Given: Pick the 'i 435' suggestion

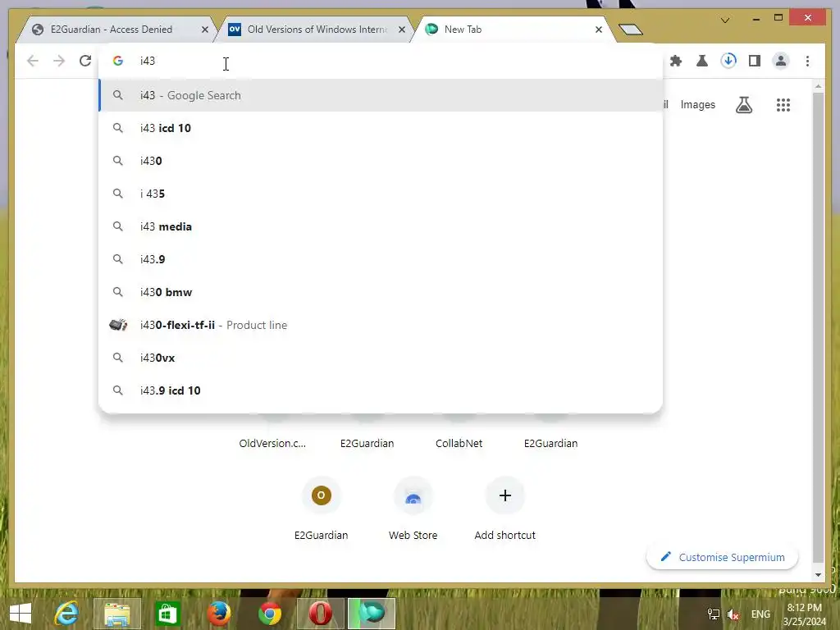Looking at the screenshot, I should [381, 194].
